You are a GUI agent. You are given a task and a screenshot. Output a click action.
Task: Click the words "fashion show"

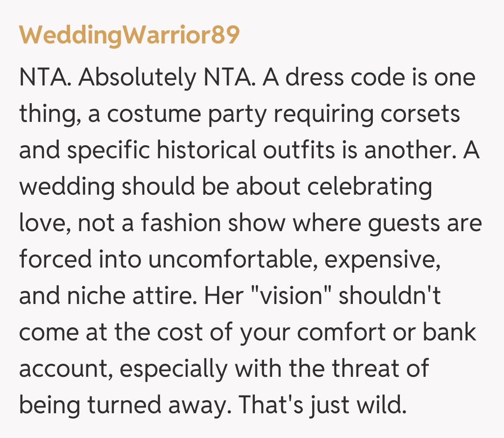(x=213, y=224)
